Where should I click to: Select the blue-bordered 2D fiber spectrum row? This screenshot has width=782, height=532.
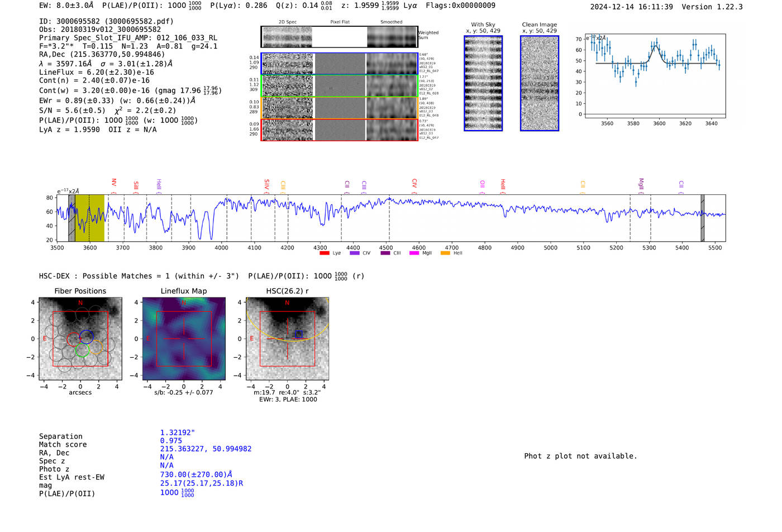340,64
